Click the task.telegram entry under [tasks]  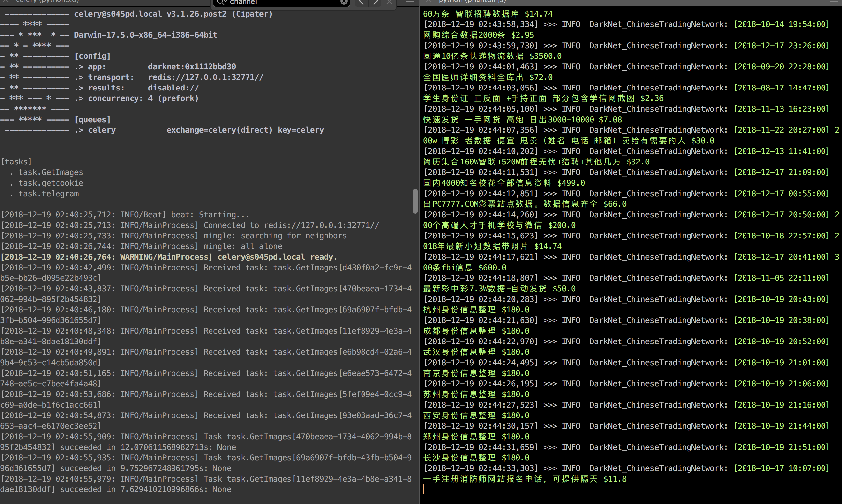49,194
